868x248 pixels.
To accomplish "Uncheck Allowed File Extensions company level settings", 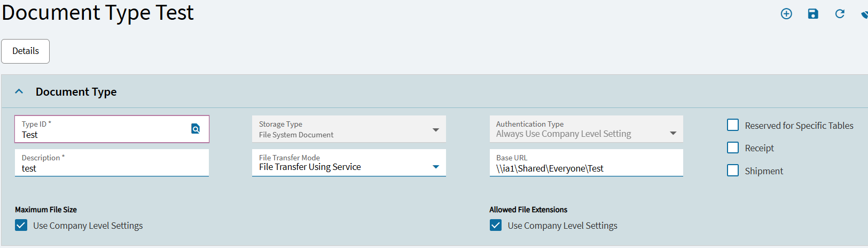I will (496, 225).
